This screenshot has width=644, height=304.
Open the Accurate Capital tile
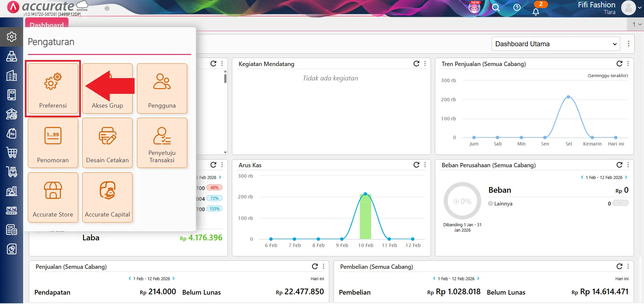[x=107, y=197]
